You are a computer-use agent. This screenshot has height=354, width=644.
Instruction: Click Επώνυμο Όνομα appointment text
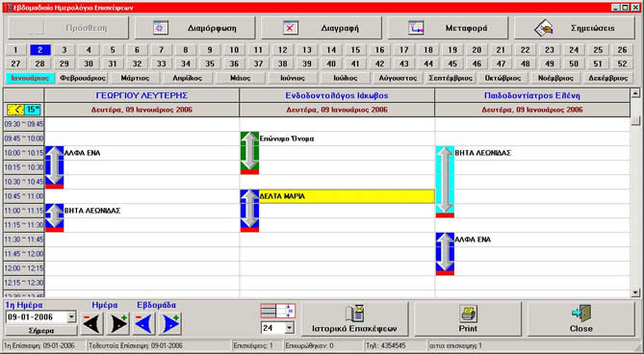pyautogui.click(x=287, y=139)
